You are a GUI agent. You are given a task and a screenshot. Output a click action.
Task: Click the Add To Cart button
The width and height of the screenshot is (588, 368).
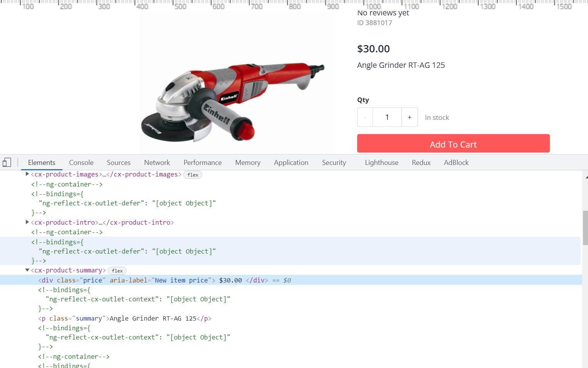(453, 144)
